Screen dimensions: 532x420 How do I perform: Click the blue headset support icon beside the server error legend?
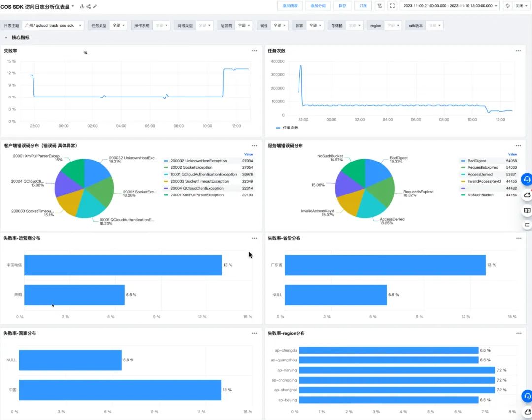pyautogui.click(x=527, y=179)
